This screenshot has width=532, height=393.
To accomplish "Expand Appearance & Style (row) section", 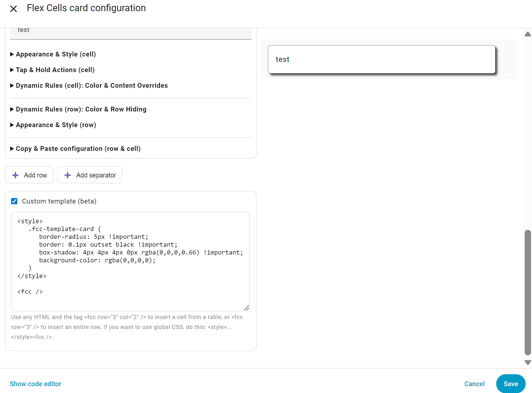I will (56, 125).
